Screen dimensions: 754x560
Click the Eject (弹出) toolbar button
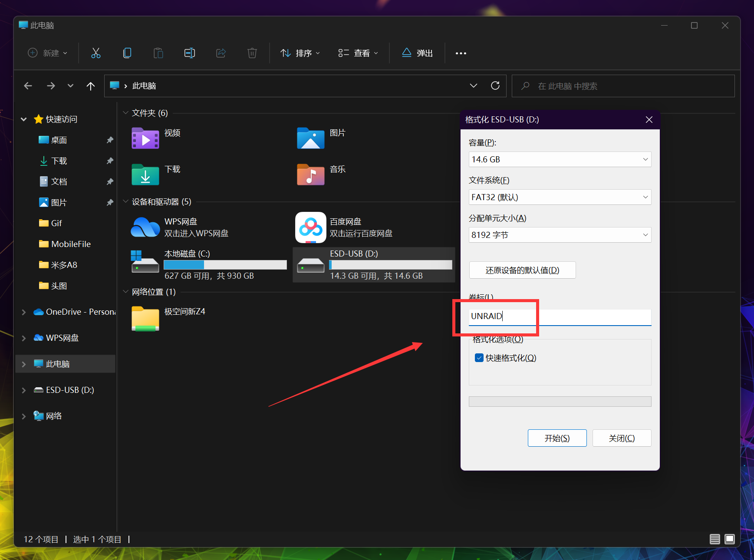[417, 53]
